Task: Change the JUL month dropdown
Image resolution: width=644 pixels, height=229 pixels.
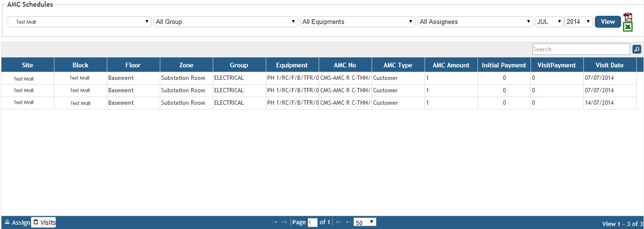Action: tap(549, 22)
